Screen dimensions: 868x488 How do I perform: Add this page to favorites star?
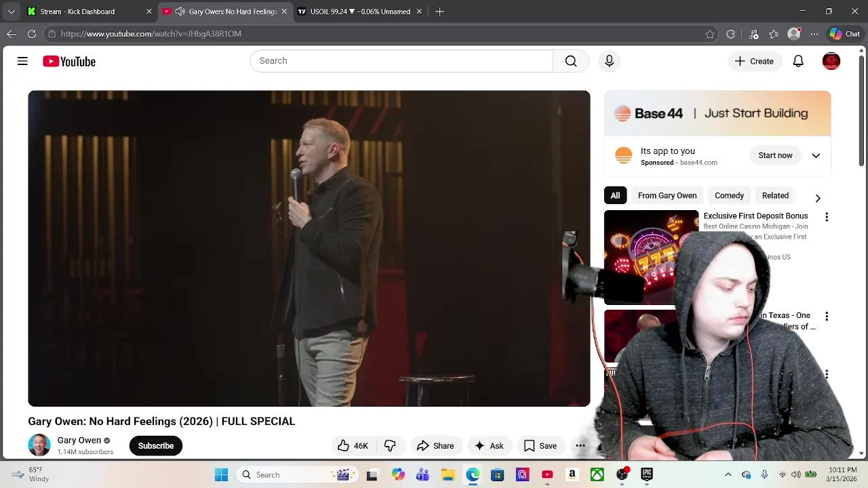[x=710, y=34]
